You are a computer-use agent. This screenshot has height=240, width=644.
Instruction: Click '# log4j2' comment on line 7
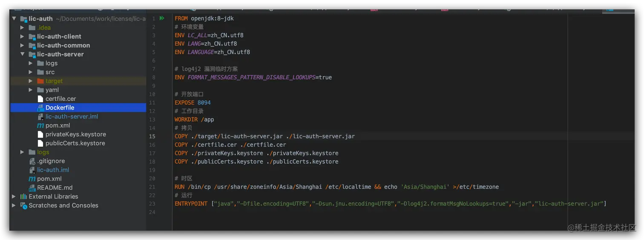pos(206,69)
